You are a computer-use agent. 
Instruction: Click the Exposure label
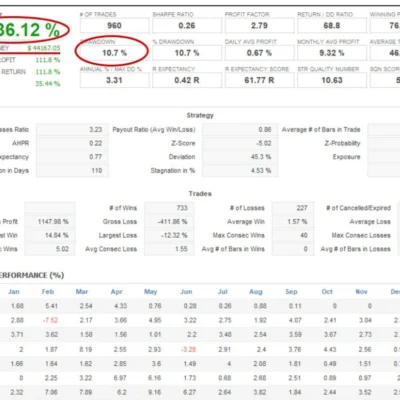click(x=346, y=157)
